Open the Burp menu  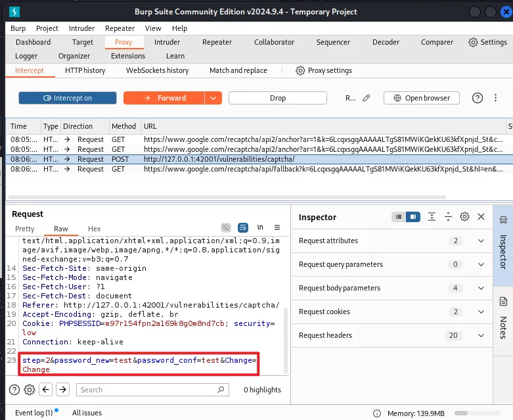coord(18,28)
